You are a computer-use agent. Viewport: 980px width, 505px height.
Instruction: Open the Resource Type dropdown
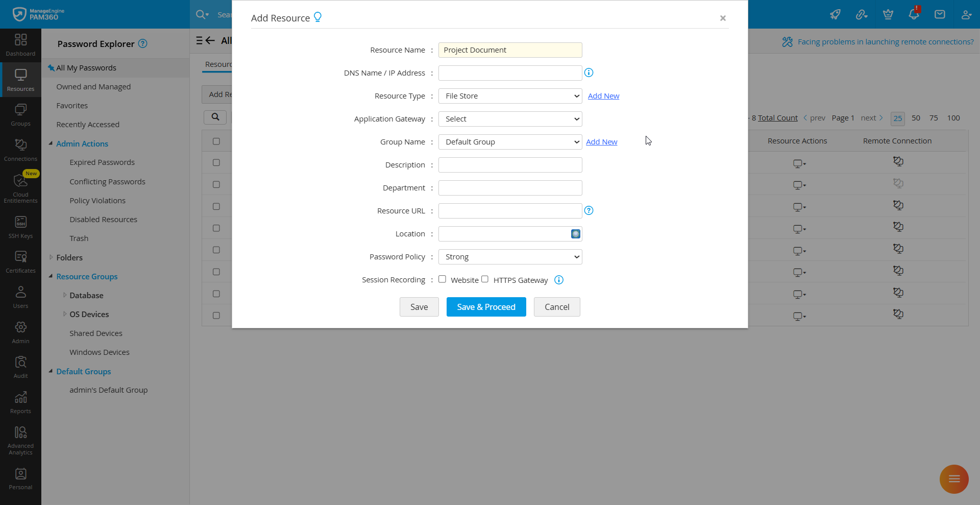pos(510,95)
